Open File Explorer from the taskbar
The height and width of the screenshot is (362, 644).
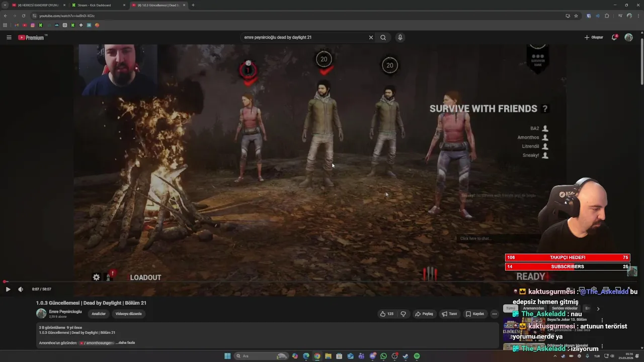(x=328, y=356)
